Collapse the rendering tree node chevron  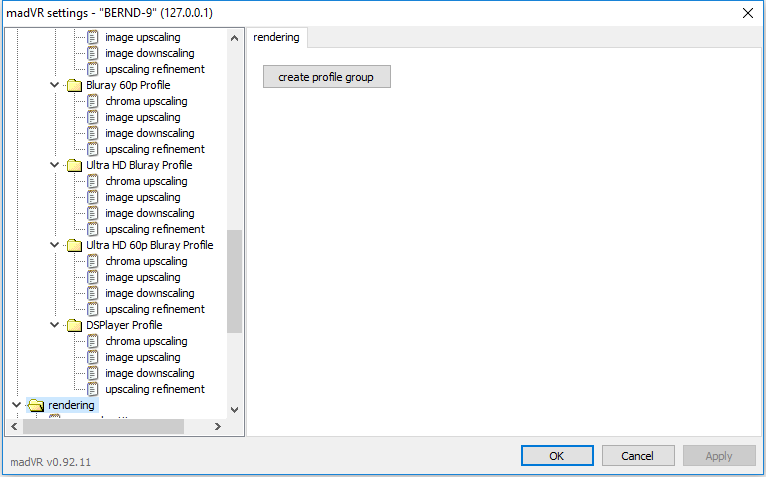[17, 405]
